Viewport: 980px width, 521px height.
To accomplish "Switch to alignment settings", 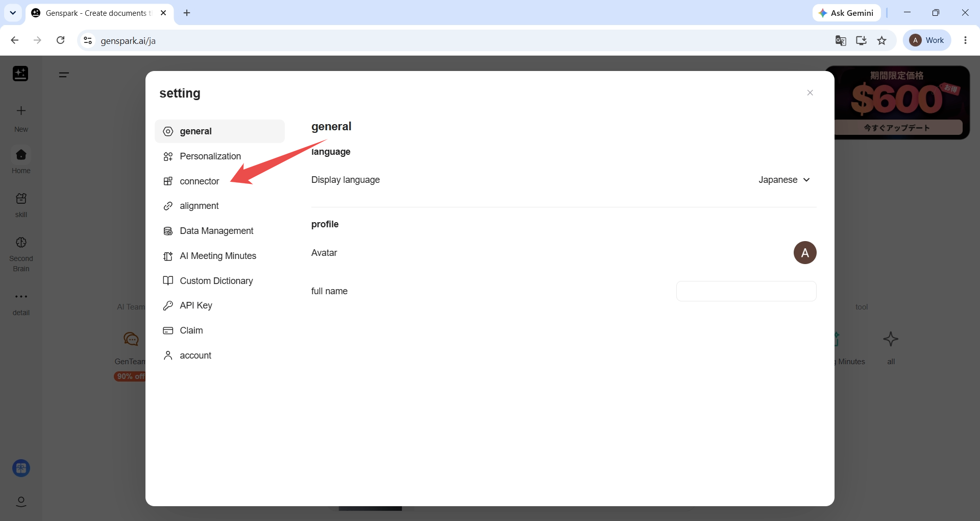I will [219, 206].
